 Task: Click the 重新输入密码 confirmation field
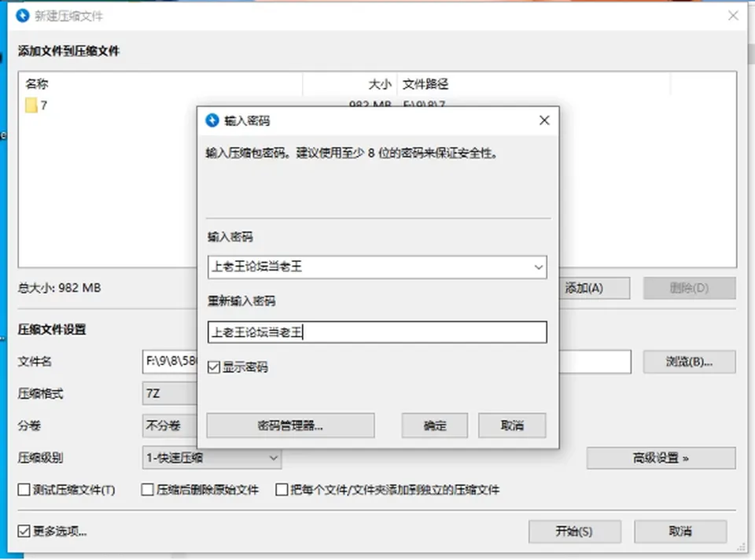pos(377,332)
